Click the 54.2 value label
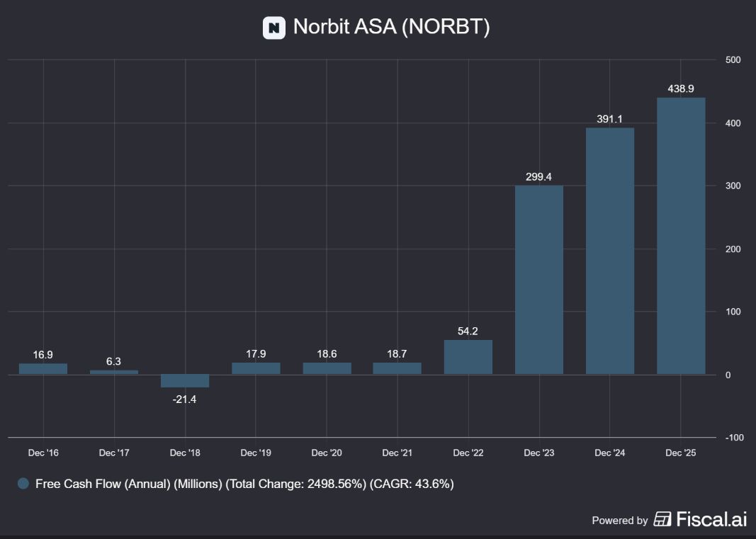 tap(468, 331)
